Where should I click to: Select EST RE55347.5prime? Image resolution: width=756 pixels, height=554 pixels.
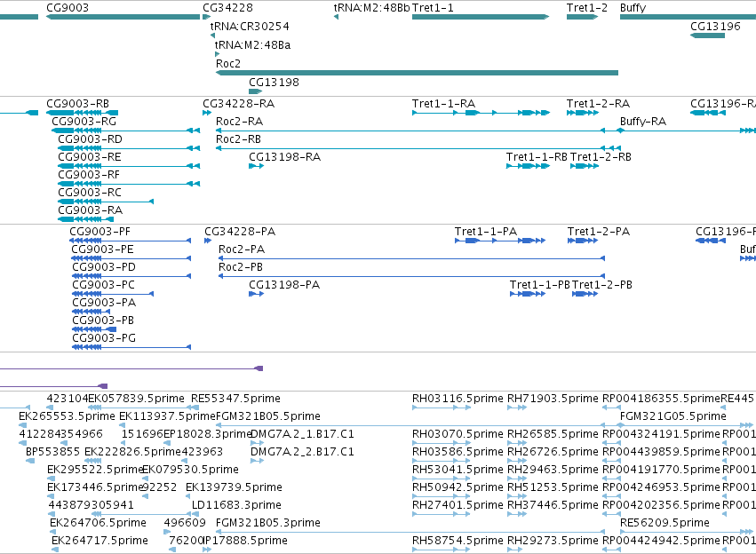(x=235, y=399)
